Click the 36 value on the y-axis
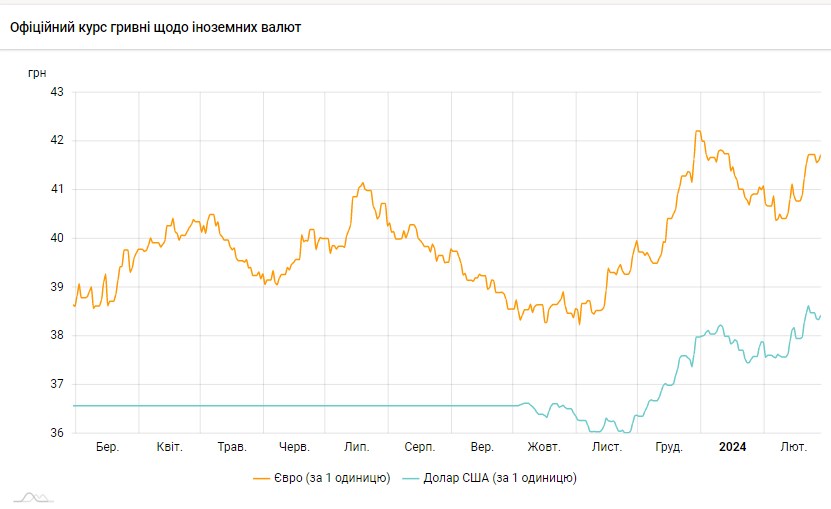 click(x=56, y=433)
